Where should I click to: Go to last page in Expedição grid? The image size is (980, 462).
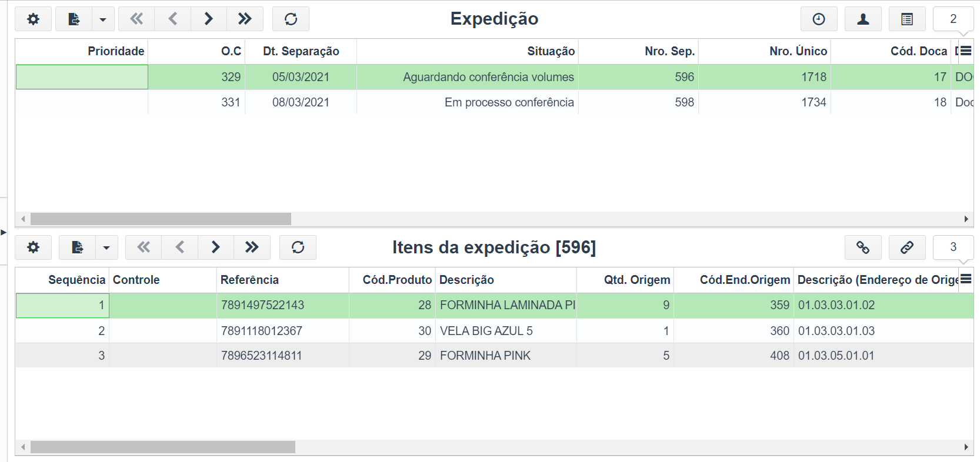[245, 19]
